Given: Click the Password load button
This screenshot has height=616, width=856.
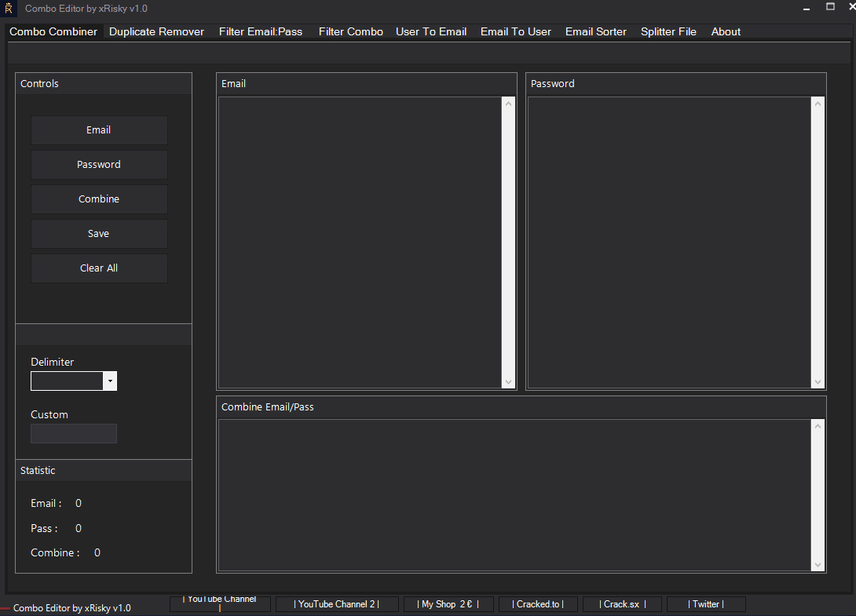Looking at the screenshot, I should pos(98,164).
